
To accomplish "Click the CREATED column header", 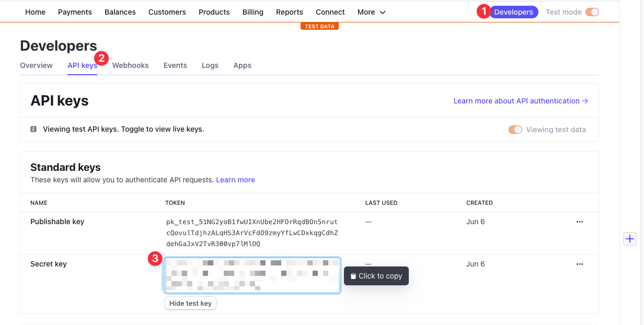I will [x=479, y=203].
